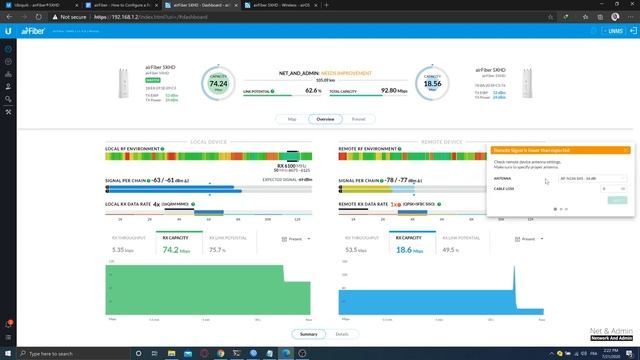The height and width of the screenshot is (360, 640).
Task: Switch to the airFiber Wireless airOS browser tab
Action: 281,5
